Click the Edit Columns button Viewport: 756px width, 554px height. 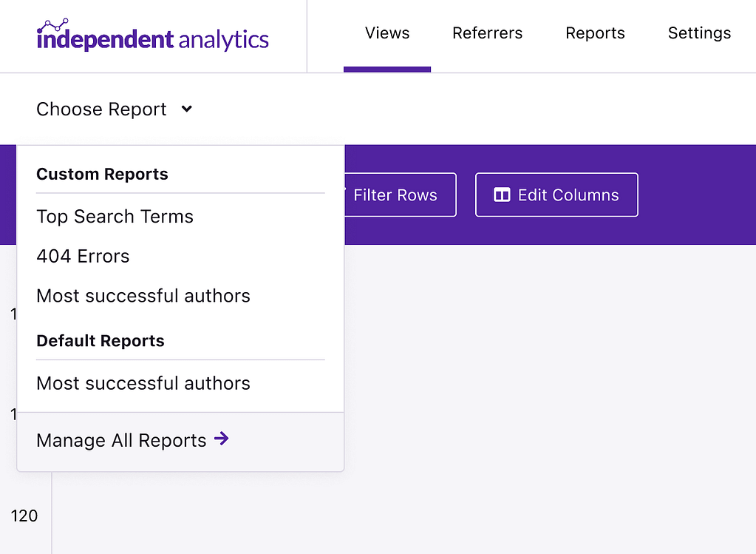(x=556, y=195)
